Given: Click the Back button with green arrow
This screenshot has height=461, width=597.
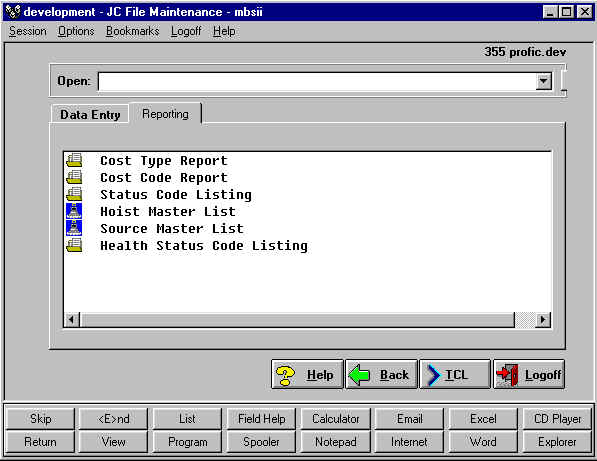Looking at the screenshot, I should pos(381,375).
